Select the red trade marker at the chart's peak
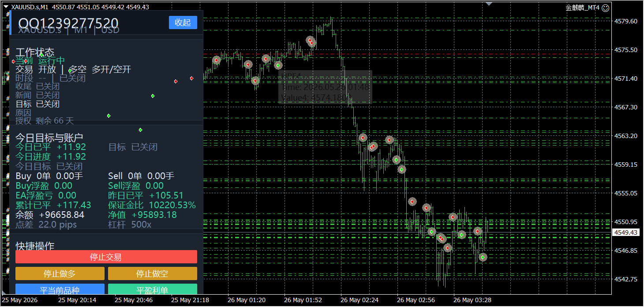Viewport: 644px width, 307px height. [x=311, y=41]
